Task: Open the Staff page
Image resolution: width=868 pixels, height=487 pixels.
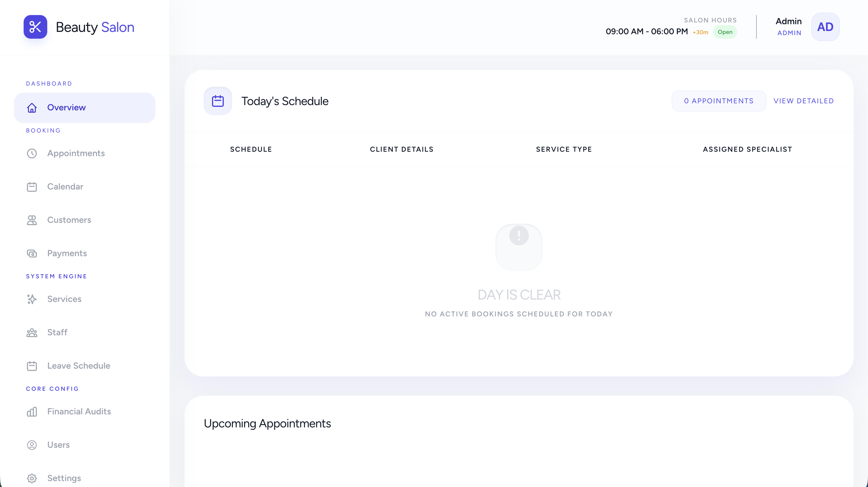Action: (84, 333)
